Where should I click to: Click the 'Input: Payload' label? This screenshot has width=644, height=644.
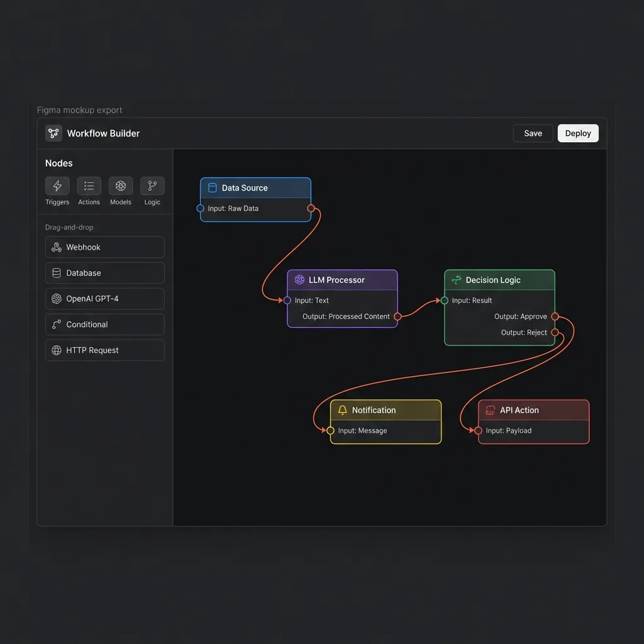[508, 431]
